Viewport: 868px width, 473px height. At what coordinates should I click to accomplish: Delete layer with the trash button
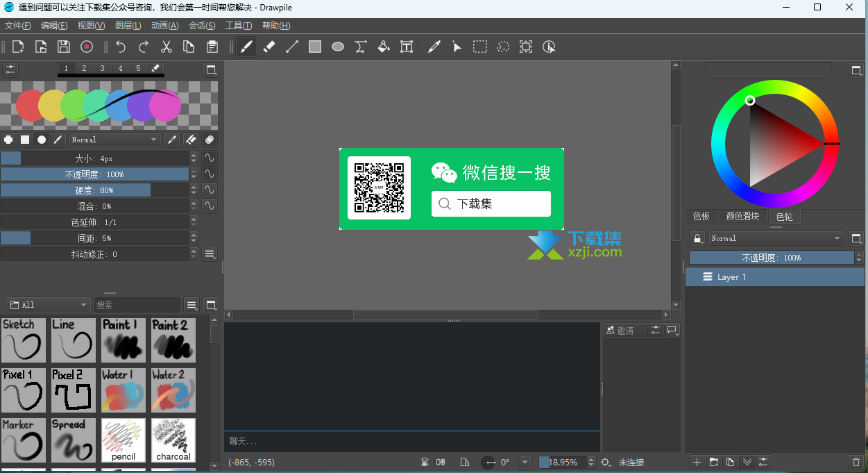pos(856,462)
